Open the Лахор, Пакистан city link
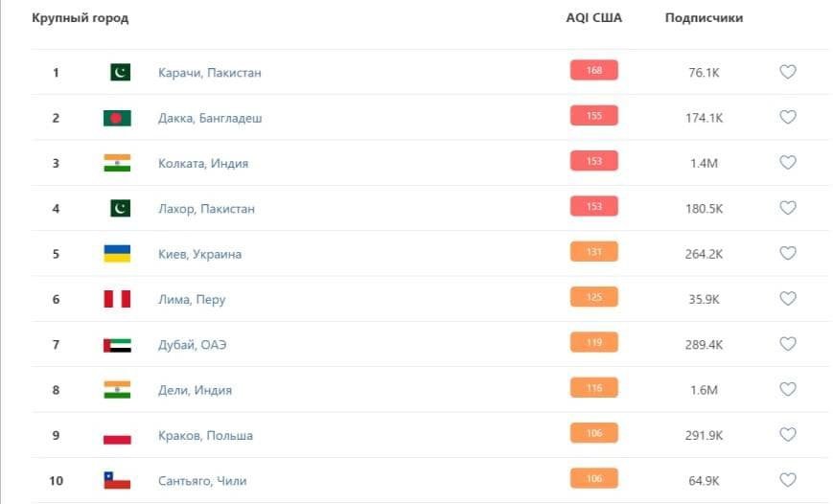This screenshot has height=504, width=833. 206,209
